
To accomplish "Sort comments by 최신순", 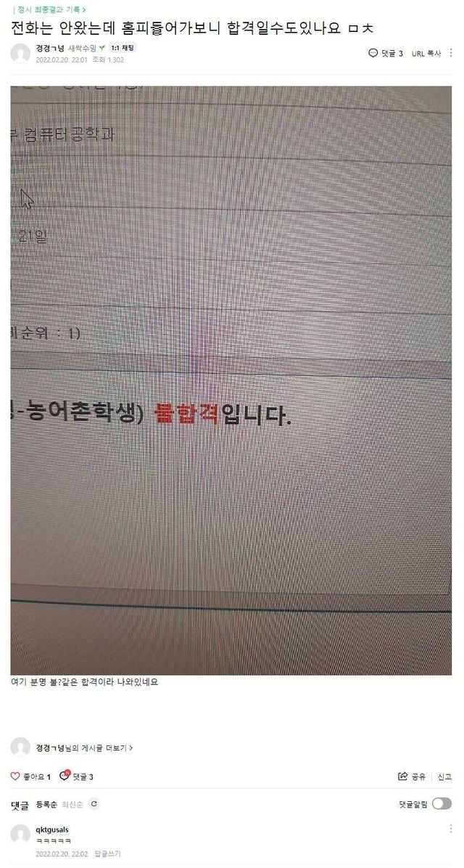I will click(72, 804).
